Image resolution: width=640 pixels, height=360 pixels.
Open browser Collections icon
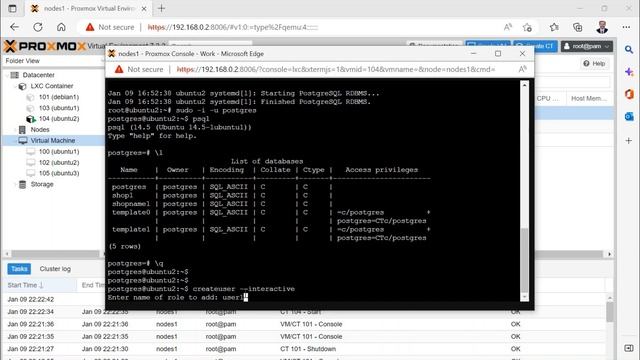tap(578, 27)
